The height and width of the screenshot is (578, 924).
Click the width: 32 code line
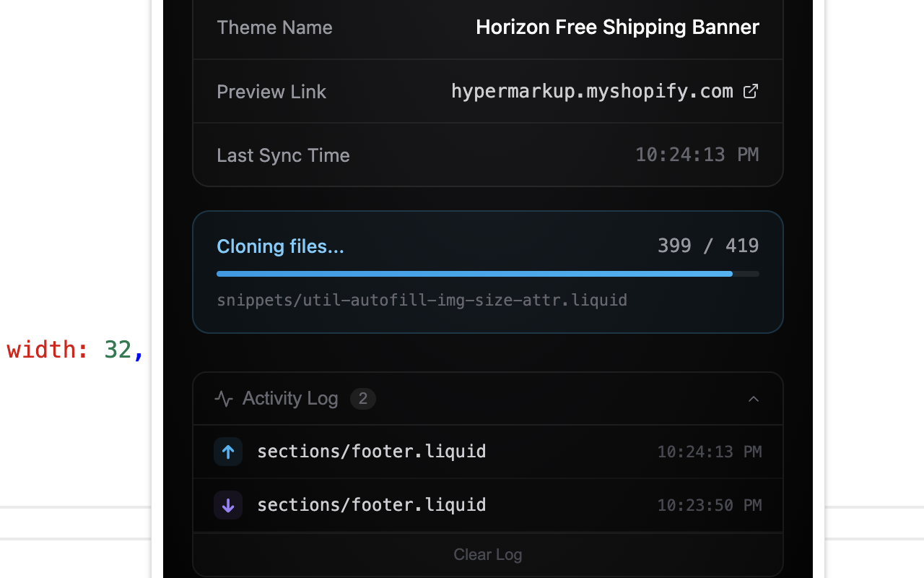tap(75, 350)
